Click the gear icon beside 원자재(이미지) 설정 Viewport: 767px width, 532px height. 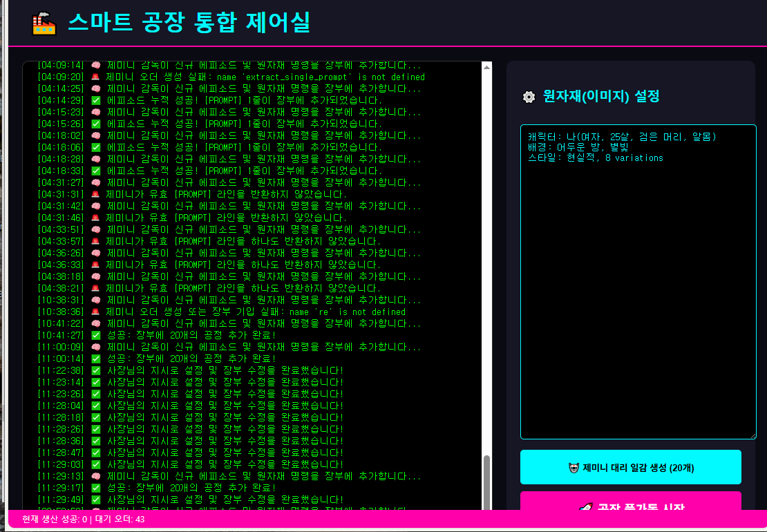pos(529,97)
